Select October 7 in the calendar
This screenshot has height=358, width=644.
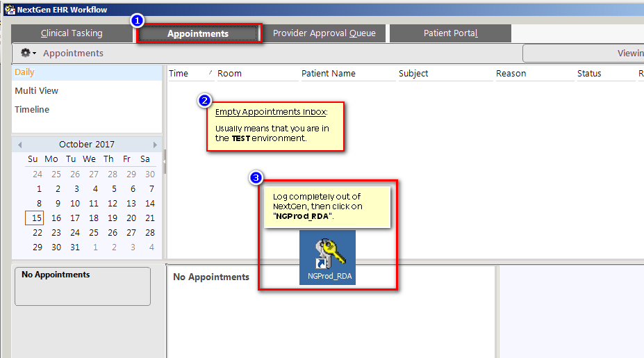click(x=151, y=189)
